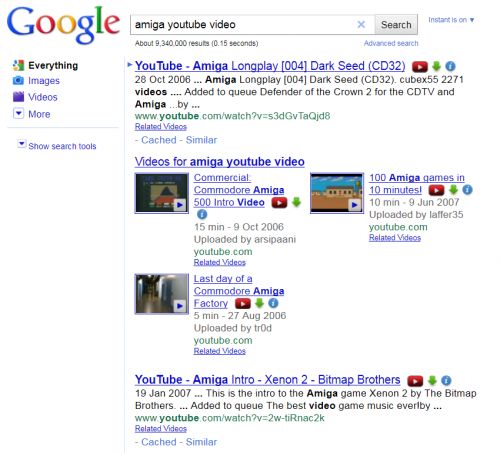Image resolution: width=500 pixels, height=453 pixels.
Task: Open Similar link under Dark Seed result
Action: (201, 140)
